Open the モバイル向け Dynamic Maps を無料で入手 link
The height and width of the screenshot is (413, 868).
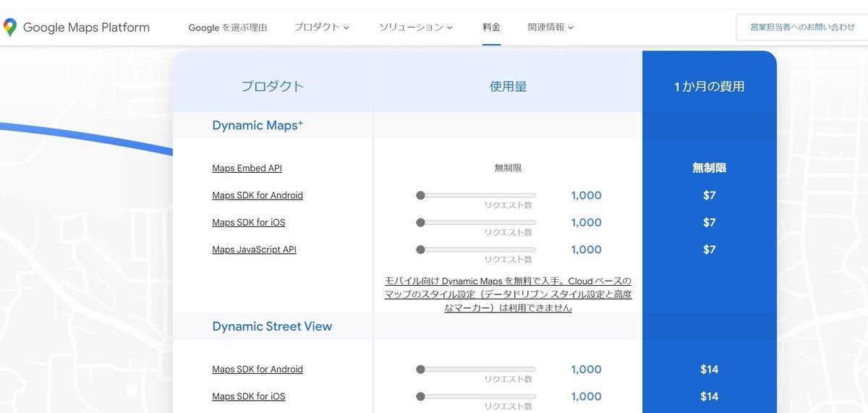coord(508,294)
